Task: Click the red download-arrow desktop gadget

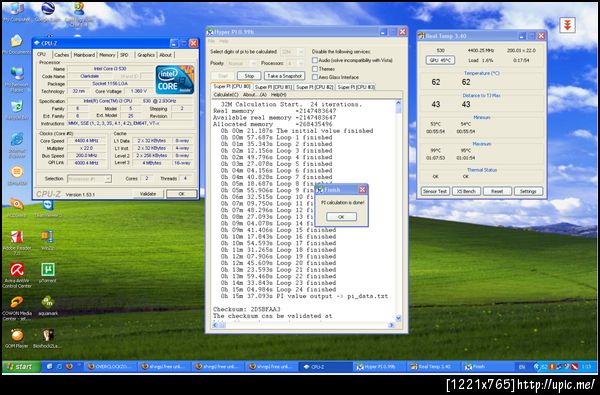Action: [x=567, y=25]
